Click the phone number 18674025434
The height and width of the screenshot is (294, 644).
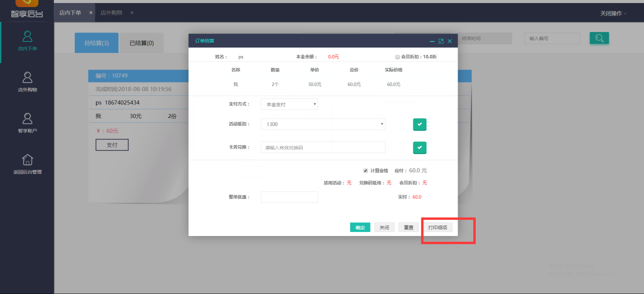[x=122, y=103]
